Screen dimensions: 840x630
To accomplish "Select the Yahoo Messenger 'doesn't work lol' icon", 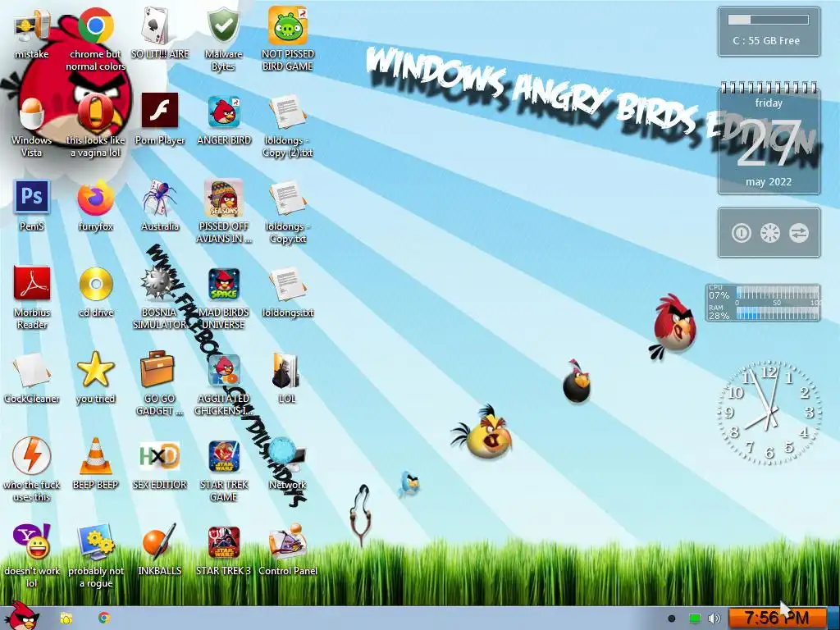I will click(x=32, y=541).
